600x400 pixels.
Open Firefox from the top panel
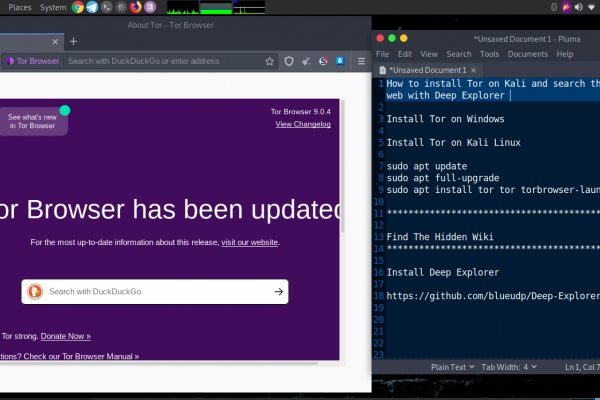click(135, 7)
